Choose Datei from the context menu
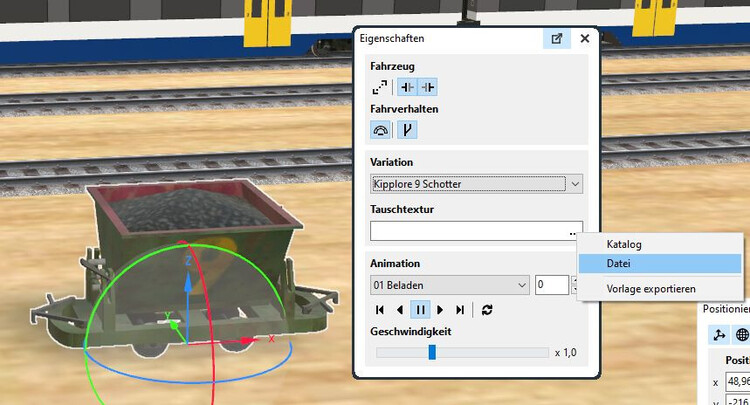The image size is (750, 405). pyautogui.click(x=660, y=263)
